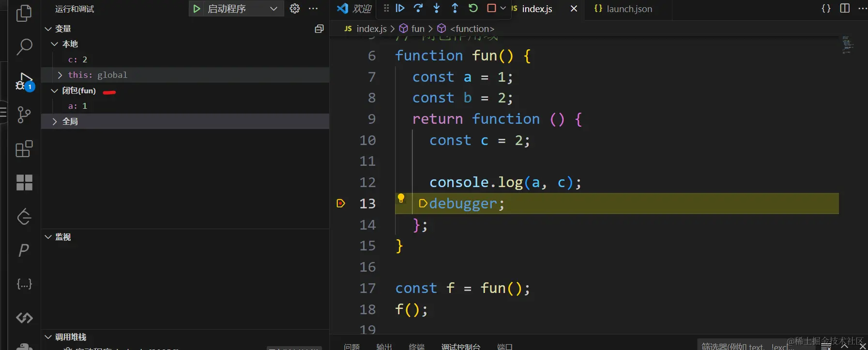Open the Explorer files view

point(24,13)
